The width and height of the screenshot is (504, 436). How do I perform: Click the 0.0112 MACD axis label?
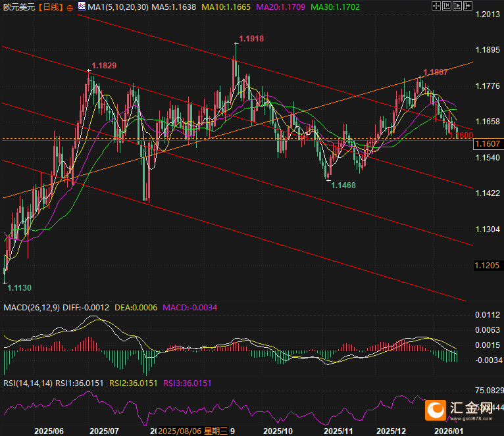[488, 315]
